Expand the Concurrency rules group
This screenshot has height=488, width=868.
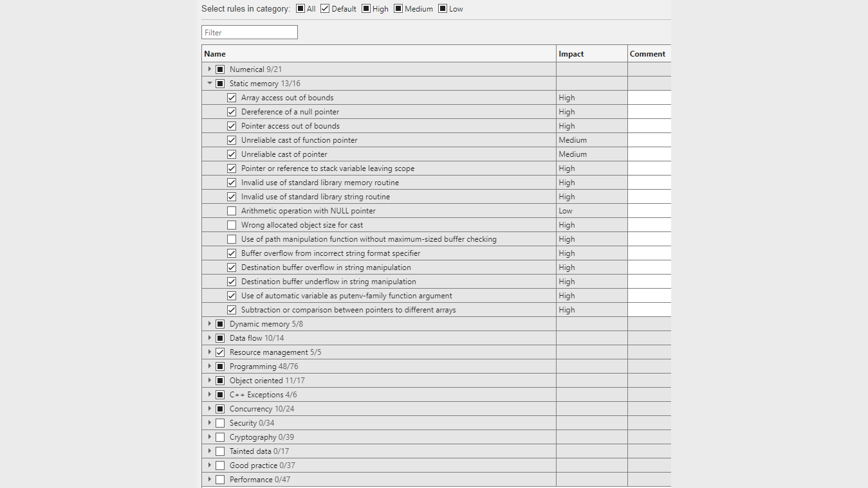[x=209, y=409]
